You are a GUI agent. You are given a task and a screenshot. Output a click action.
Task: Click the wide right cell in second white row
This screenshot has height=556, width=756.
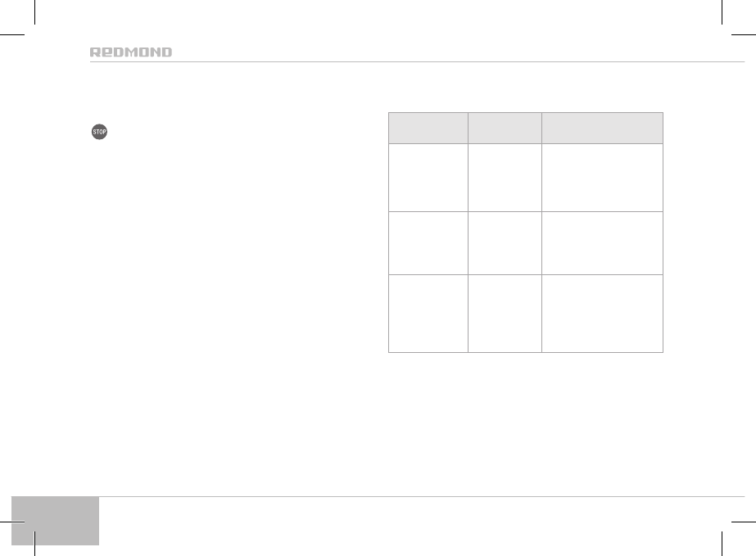(602, 243)
